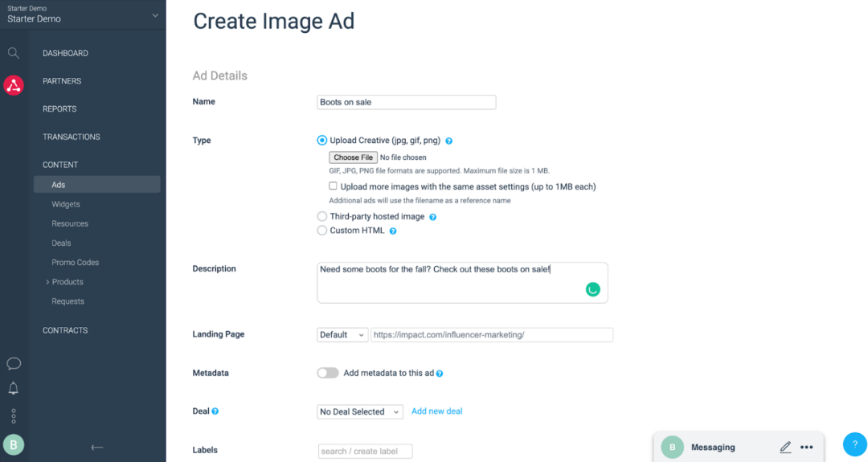The height and width of the screenshot is (462, 868).
Task: Toggle Add metadata to this ad switch
Action: coord(328,373)
